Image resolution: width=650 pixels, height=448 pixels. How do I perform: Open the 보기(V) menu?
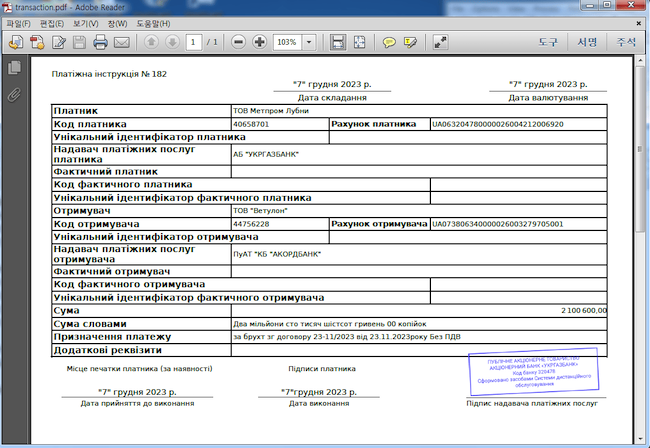86,24
